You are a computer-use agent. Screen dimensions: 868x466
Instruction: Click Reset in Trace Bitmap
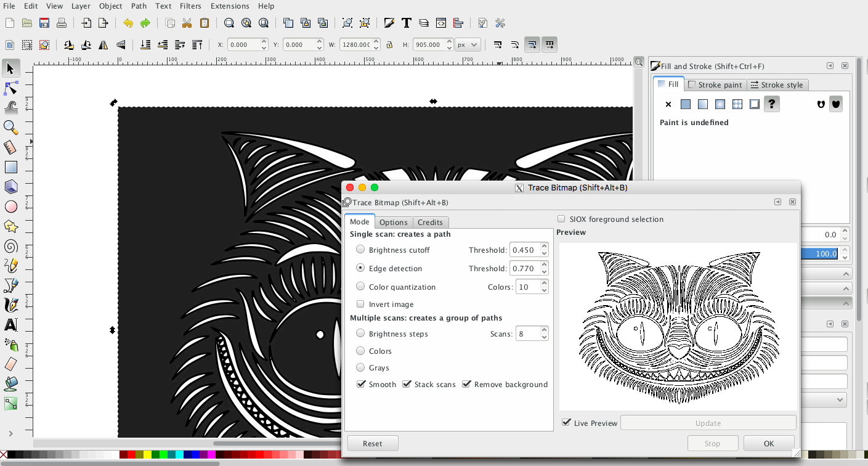[x=373, y=443]
